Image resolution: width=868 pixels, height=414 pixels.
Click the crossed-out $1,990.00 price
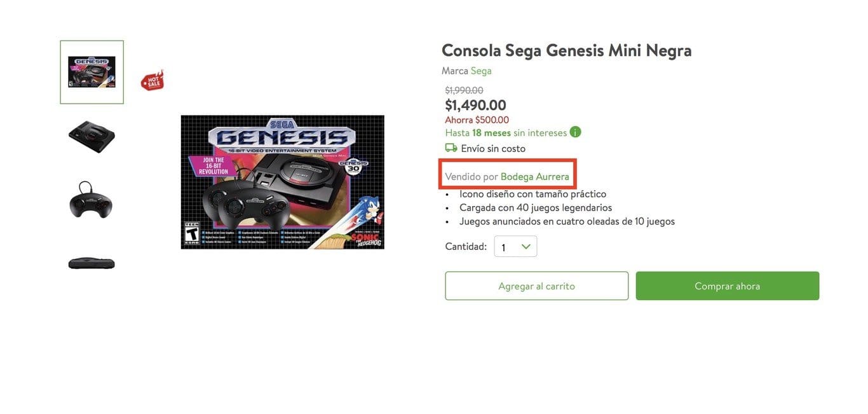464,90
